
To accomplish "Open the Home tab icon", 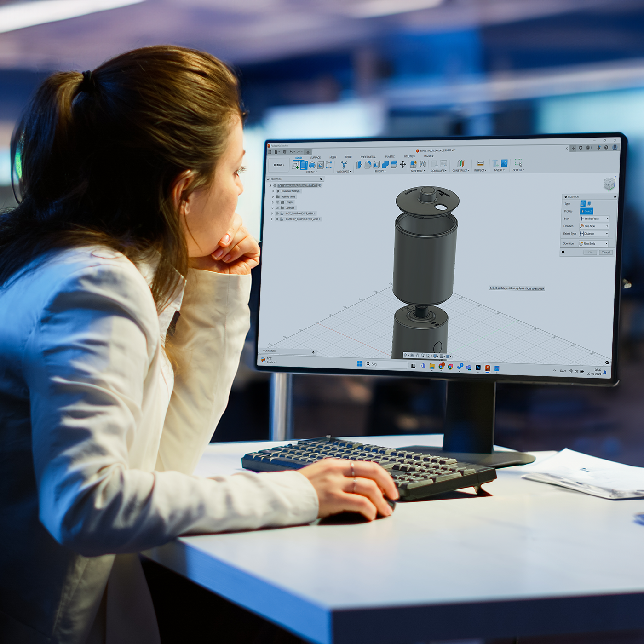I will click(308, 152).
